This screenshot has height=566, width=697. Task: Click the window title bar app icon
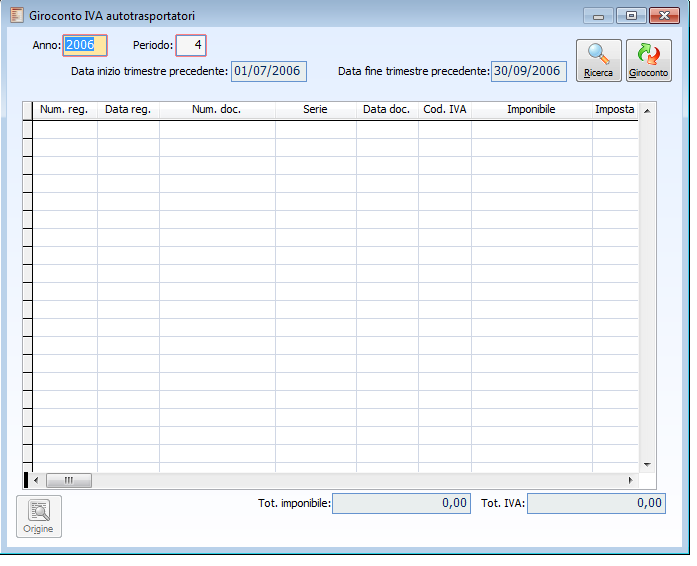17,16
